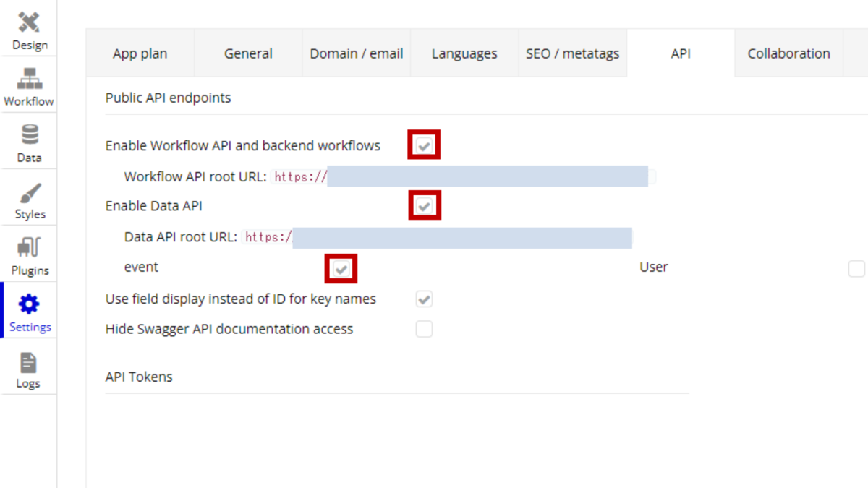Open the Collaboration tab
868x488 pixels.
coord(789,53)
